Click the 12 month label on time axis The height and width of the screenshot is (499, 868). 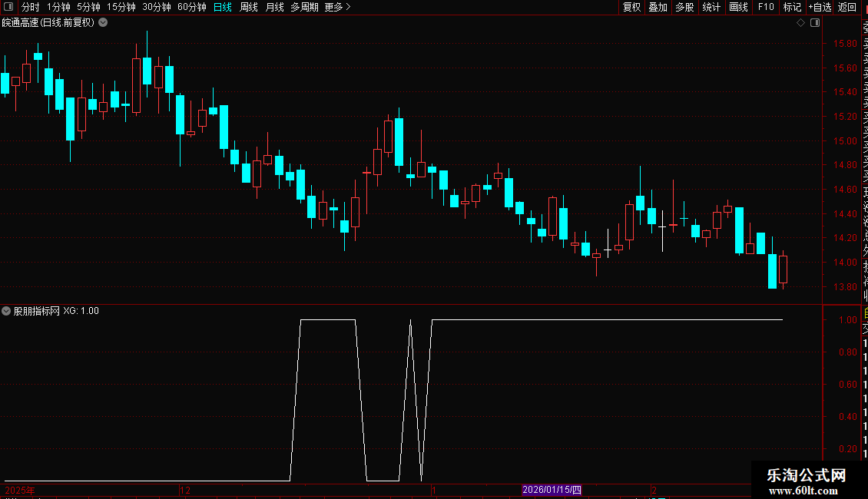[x=185, y=490]
